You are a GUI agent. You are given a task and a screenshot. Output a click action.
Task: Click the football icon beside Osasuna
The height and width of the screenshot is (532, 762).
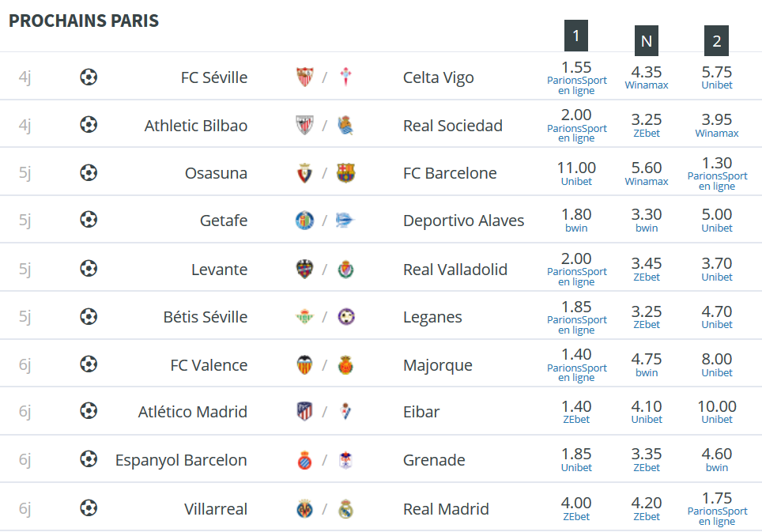pyautogui.click(x=89, y=172)
